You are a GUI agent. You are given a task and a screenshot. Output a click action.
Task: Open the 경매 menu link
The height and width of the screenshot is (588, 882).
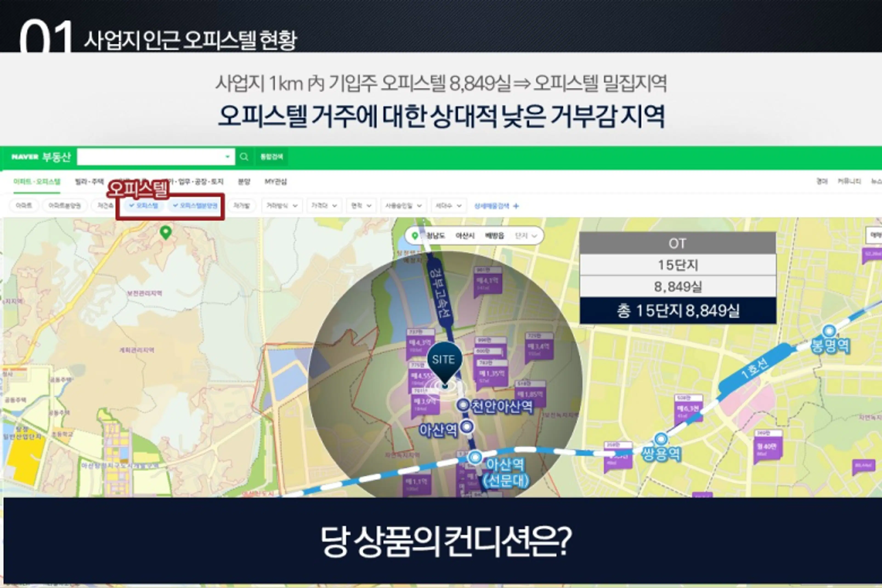(x=822, y=181)
